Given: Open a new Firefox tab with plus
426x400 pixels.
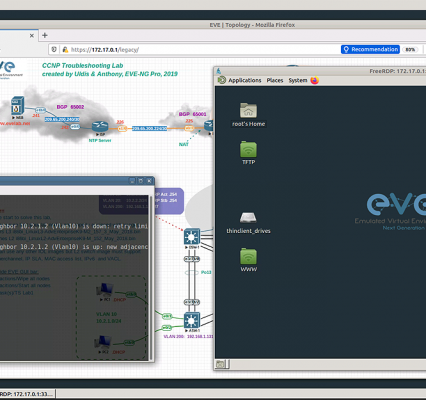Looking at the screenshot, I should [45, 35].
